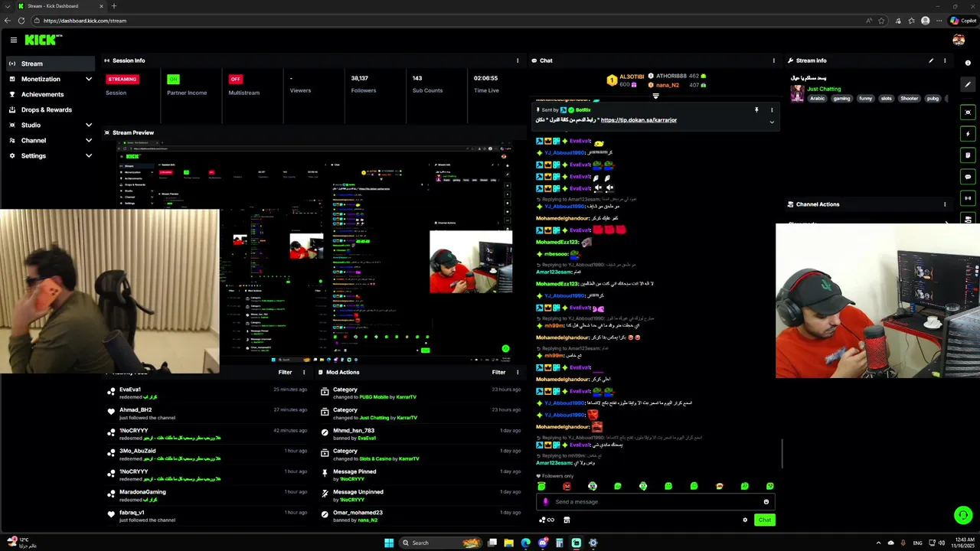Select the Shooter stream tag
980x551 pixels.
(909, 99)
